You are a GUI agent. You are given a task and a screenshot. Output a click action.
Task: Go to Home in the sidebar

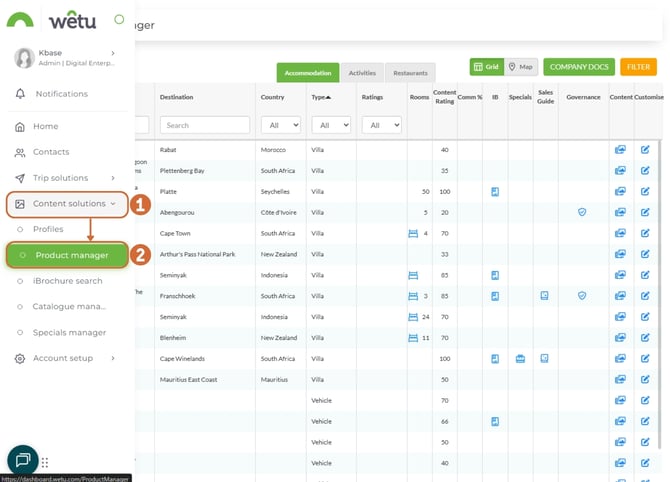tap(45, 126)
